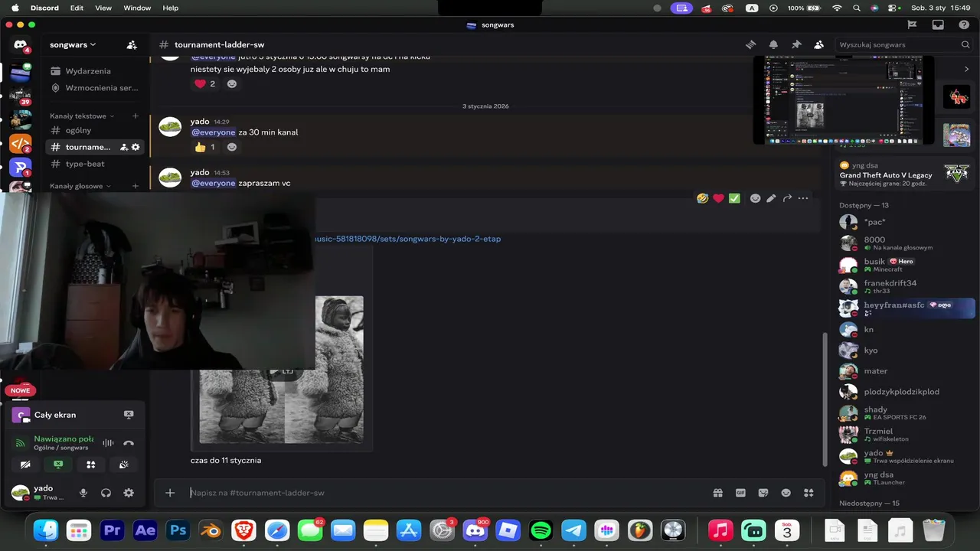Open the GIF picker
Screen dimensions: 980x551
click(740, 493)
